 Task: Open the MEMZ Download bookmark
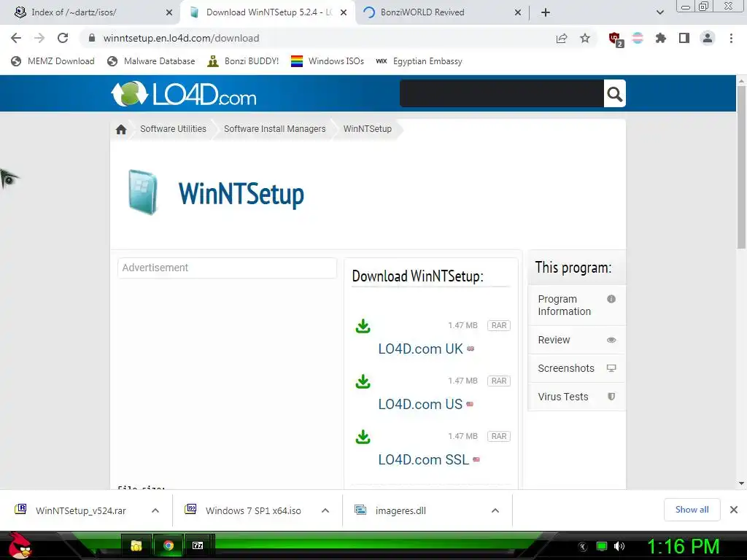tap(53, 61)
